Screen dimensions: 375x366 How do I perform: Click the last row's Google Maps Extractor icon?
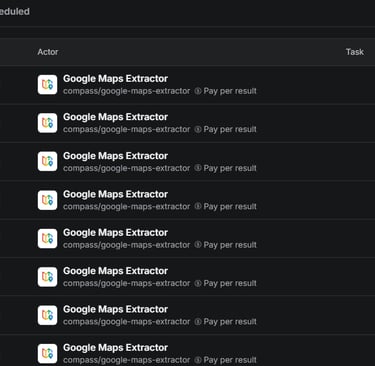tap(47, 353)
